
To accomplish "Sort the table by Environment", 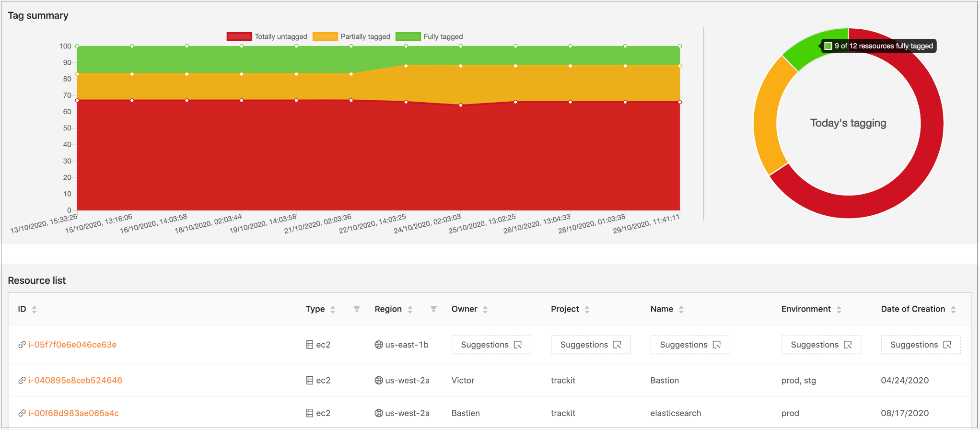I will [x=839, y=310].
